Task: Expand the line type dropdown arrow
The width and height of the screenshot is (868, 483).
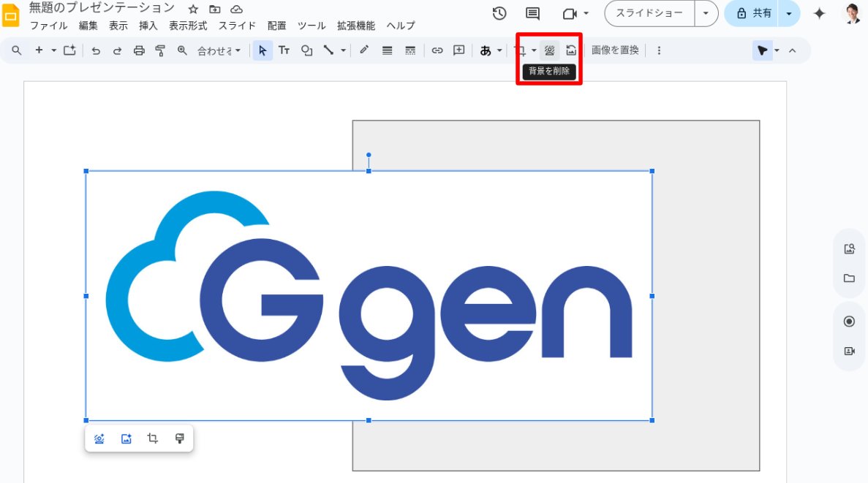Action: (x=343, y=50)
